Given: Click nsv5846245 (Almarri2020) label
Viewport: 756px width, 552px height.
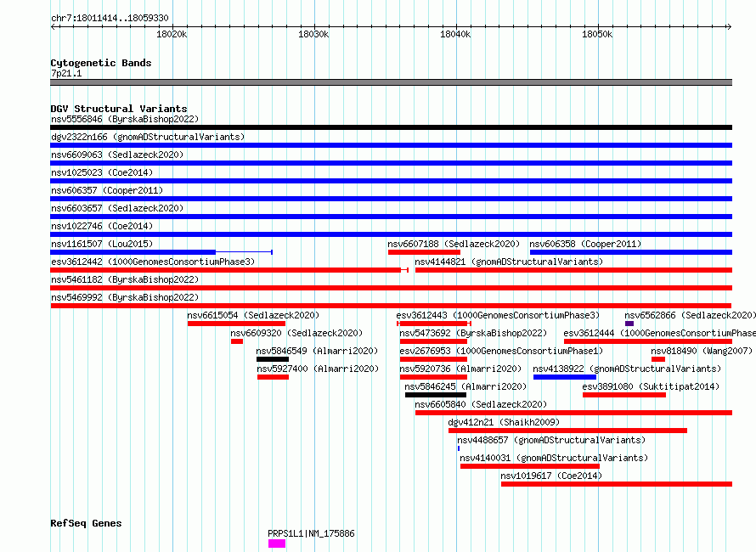Looking at the screenshot, I should click(465, 386).
